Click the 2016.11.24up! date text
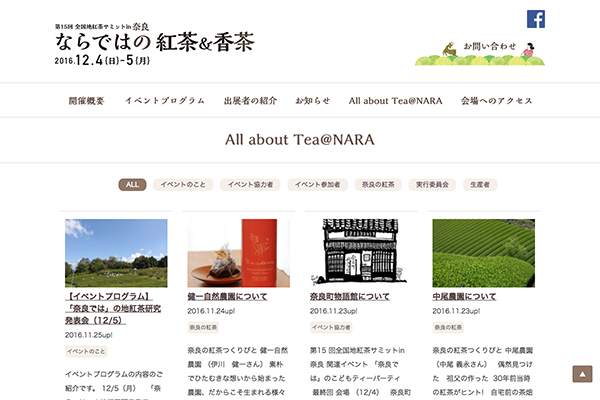The image size is (600, 400). (x=211, y=311)
